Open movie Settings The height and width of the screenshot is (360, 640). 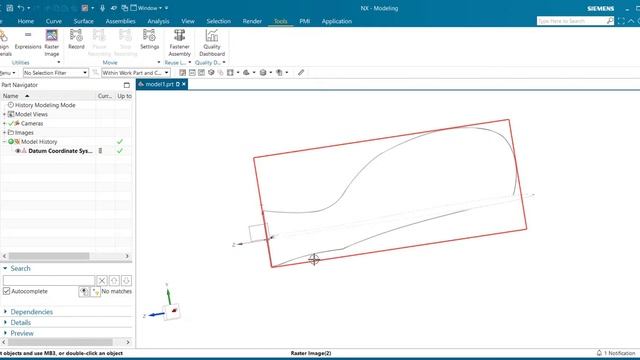point(149,40)
